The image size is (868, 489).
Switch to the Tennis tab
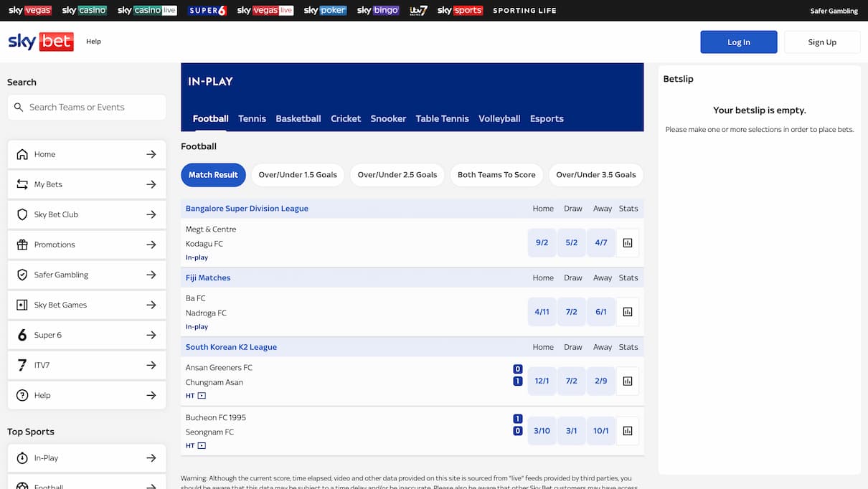(x=252, y=119)
